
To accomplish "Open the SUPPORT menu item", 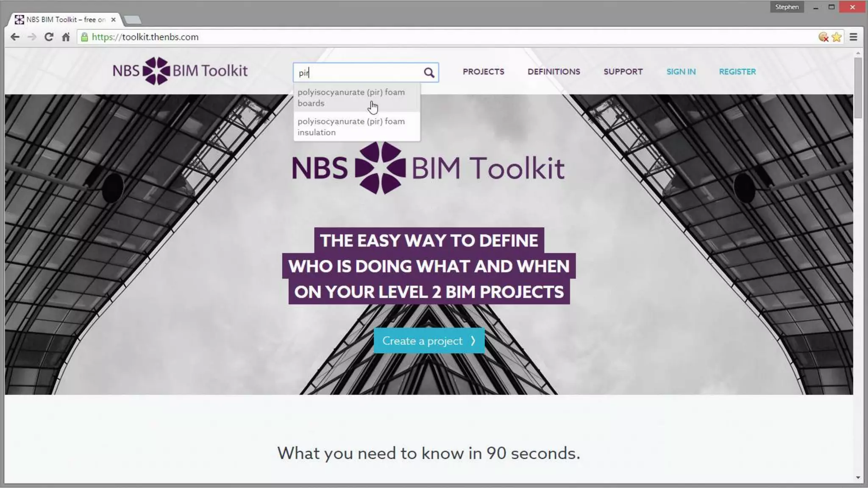I will tap(623, 72).
